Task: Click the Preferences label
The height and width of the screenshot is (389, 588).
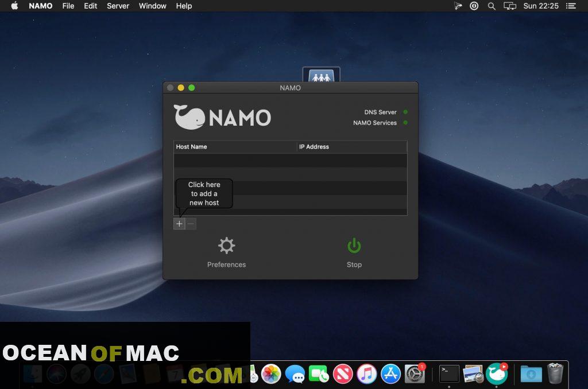Action: [x=226, y=264]
